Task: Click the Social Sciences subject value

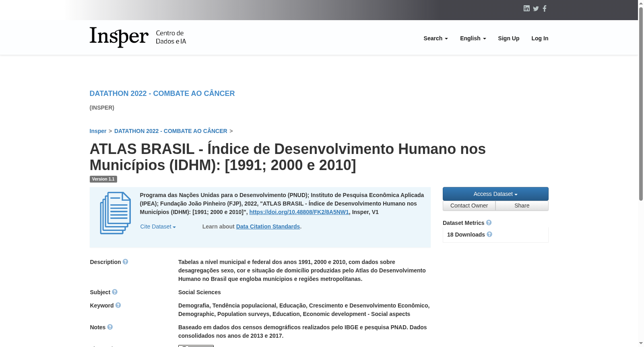Action: tap(200, 292)
